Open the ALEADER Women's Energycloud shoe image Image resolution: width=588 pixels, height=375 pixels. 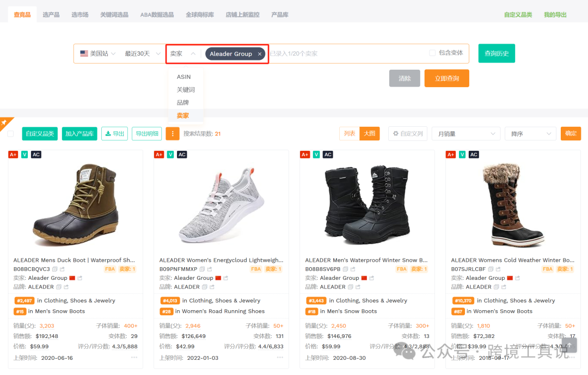[x=221, y=205]
